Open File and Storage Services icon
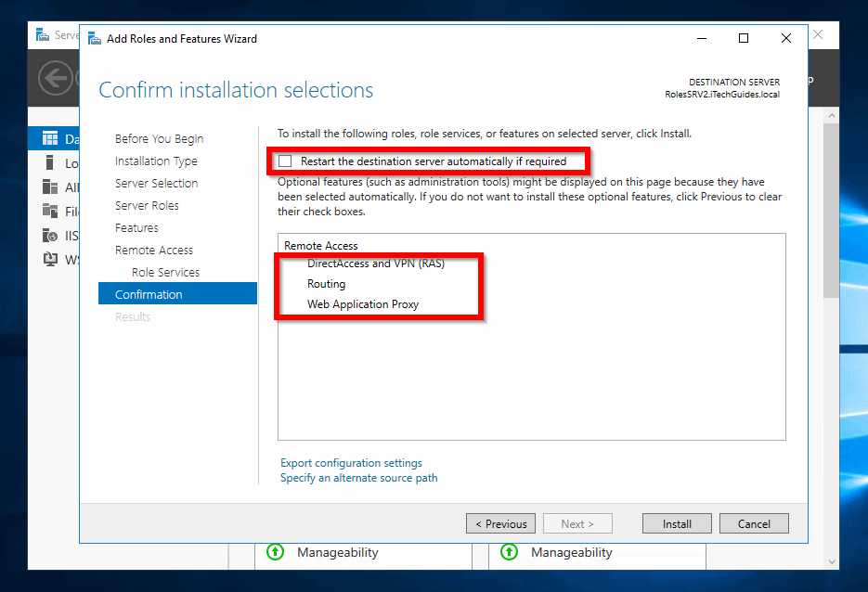868x592 pixels. click(x=50, y=212)
